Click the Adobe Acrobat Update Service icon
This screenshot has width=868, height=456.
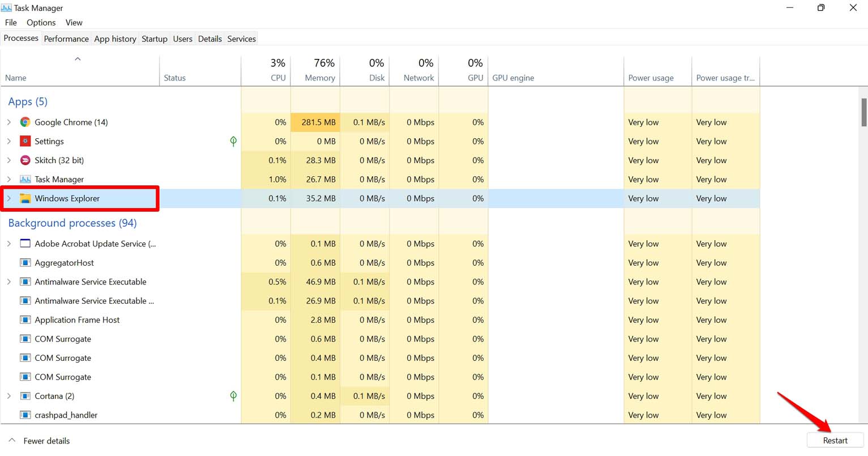click(25, 244)
